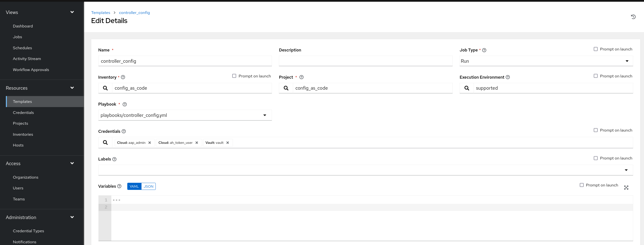Remove the Cloud: ah_token_user credential chip
The width and height of the screenshot is (644, 245).
point(196,143)
